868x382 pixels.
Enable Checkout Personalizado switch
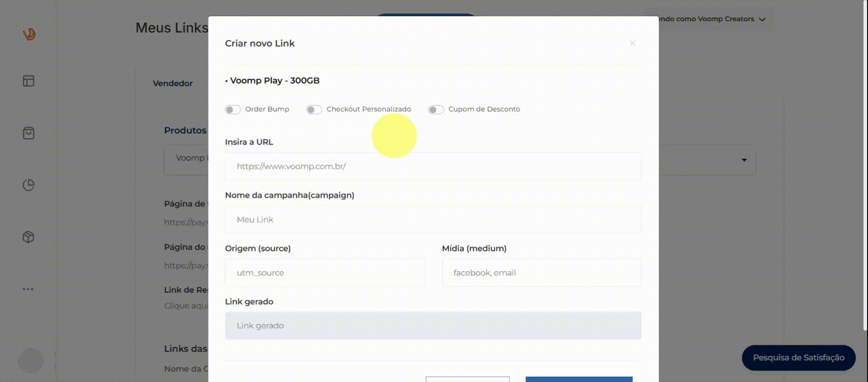[314, 110]
